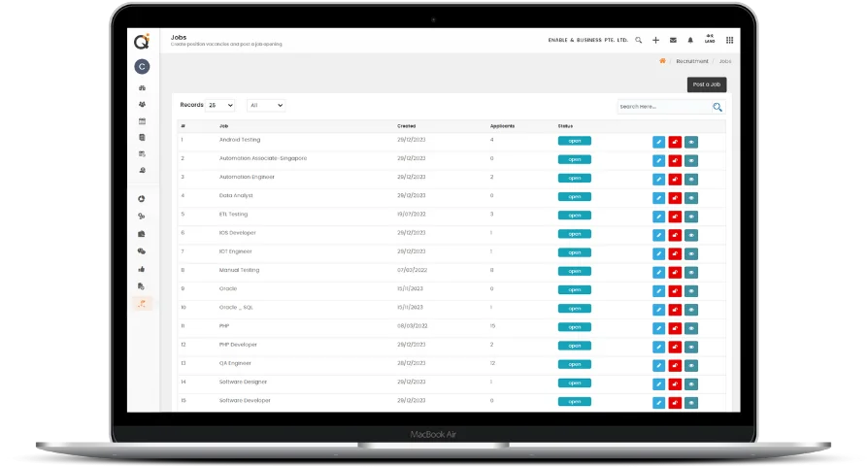Open the Records count dropdown showing 25
The width and height of the screenshot is (868, 467).
click(220, 105)
